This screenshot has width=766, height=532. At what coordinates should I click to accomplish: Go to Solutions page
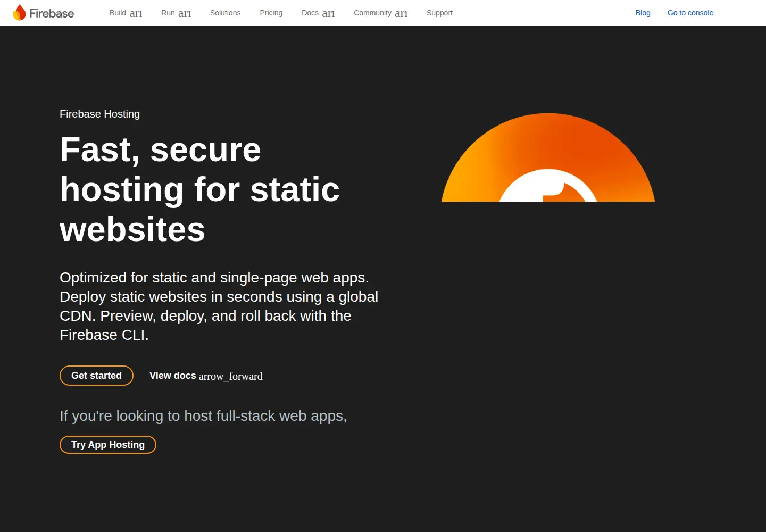point(225,13)
